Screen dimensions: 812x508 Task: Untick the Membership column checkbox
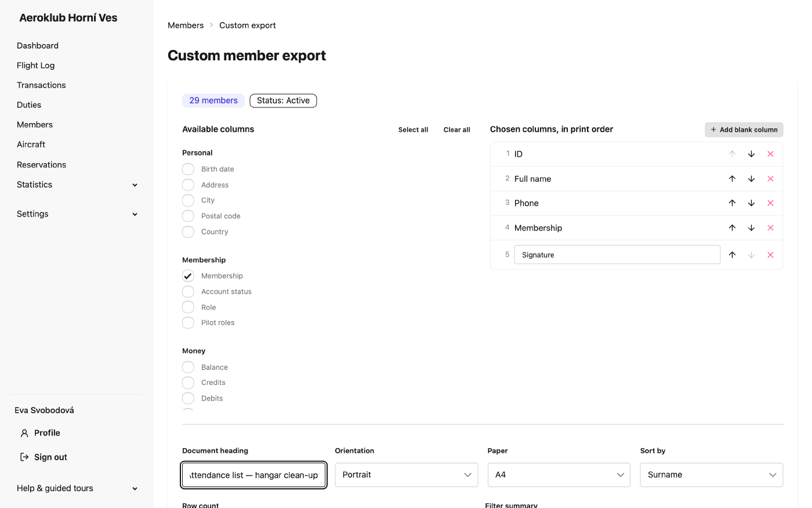pyautogui.click(x=188, y=276)
